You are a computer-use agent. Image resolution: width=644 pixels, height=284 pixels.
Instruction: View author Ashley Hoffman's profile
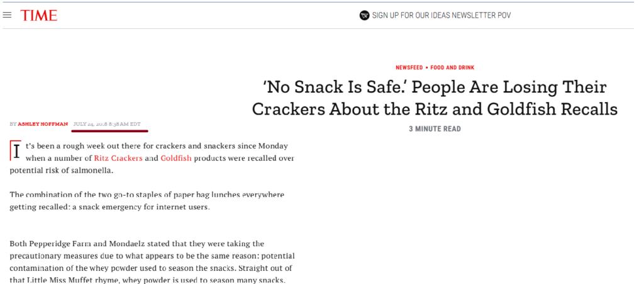[x=43, y=124]
